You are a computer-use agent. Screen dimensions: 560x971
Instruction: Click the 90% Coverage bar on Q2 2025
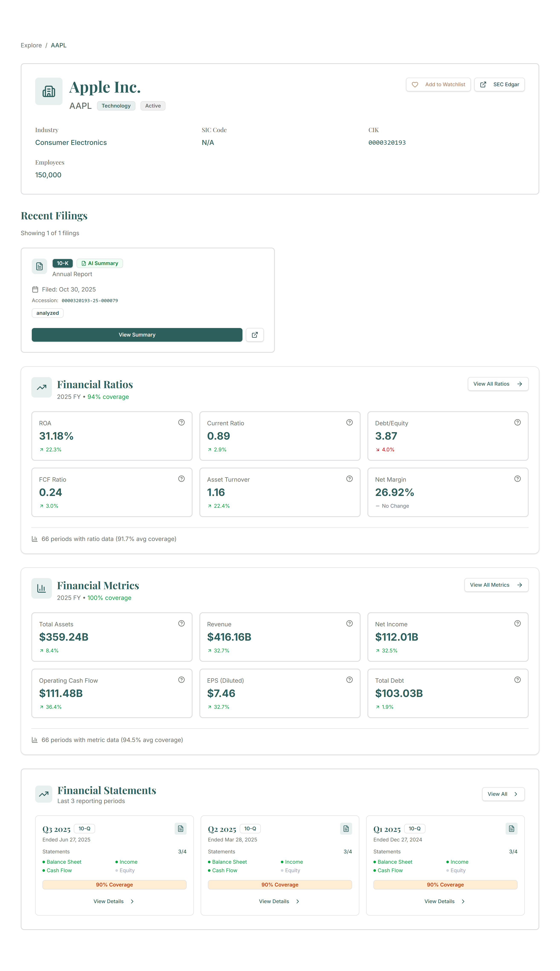tap(280, 884)
